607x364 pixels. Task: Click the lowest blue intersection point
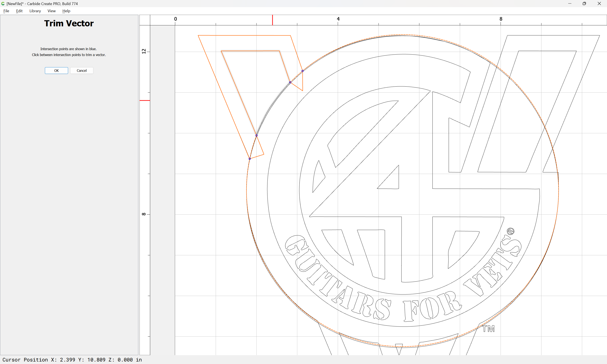(x=250, y=159)
